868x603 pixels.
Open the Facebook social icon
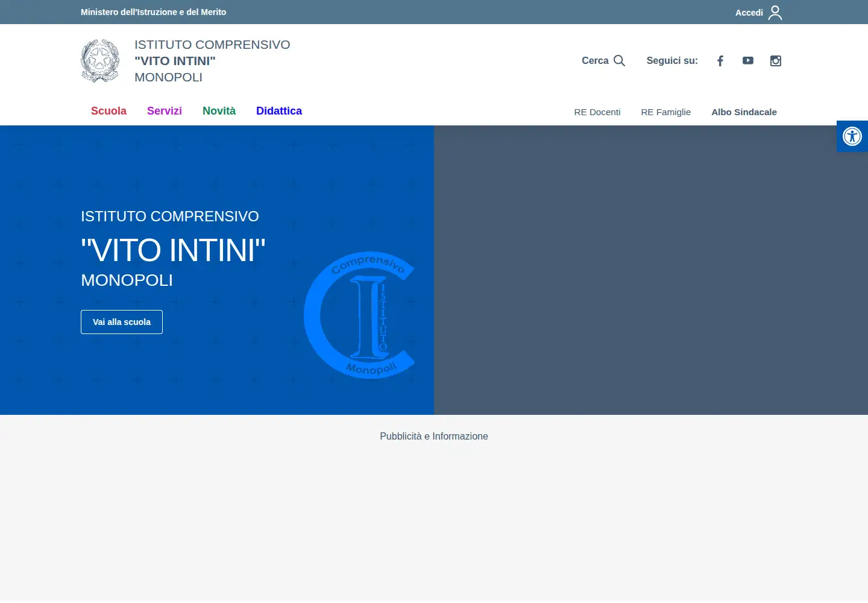pos(720,61)
